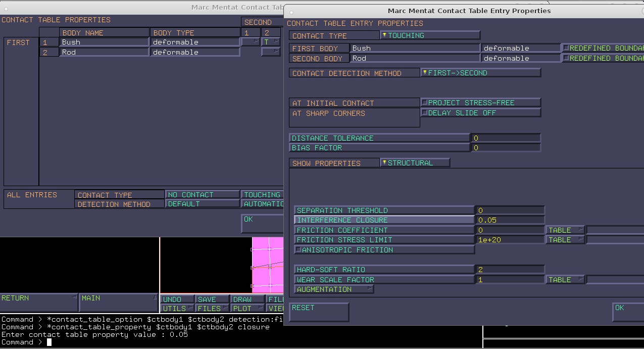
Task: Open TABLE menu for wear scale factor
Action: point(565,280)
